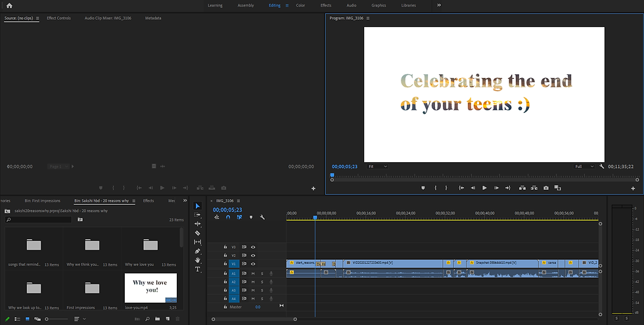Switch Project panel to list view
This screenshot has width=644, height=325.
pos(17,319)
